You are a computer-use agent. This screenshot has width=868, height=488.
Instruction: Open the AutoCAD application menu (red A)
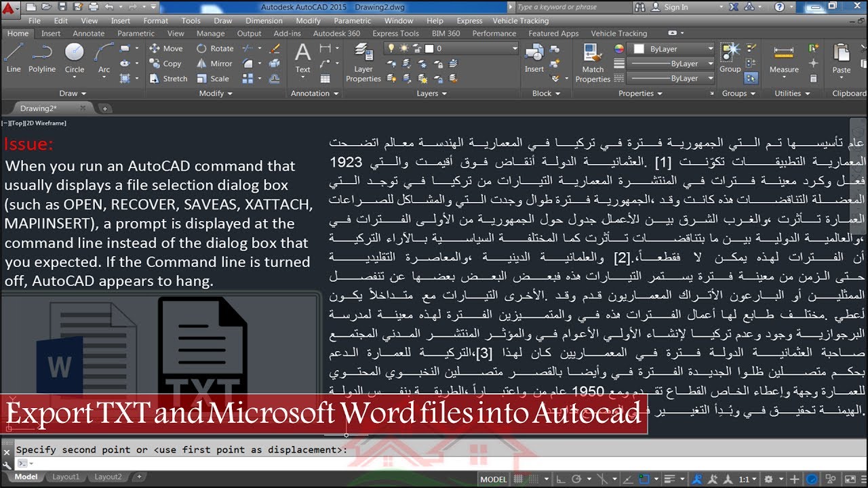click(9, 9)
